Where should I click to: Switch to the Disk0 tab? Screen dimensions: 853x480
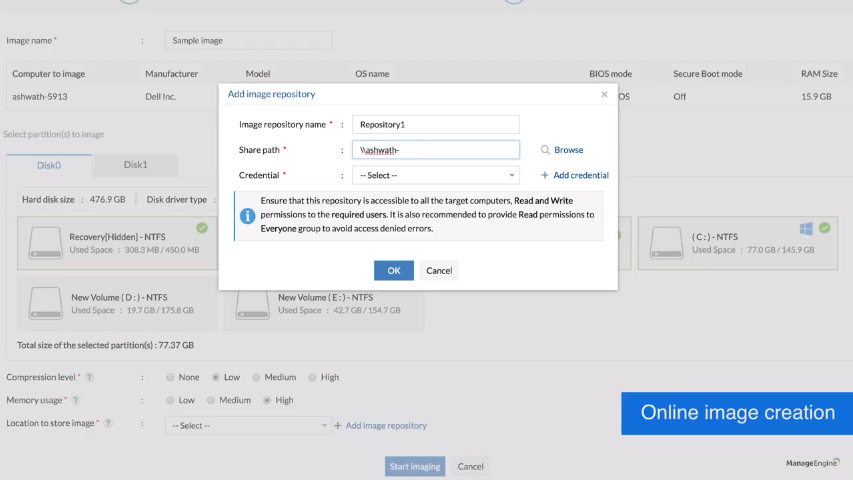(x=49, y=165)
